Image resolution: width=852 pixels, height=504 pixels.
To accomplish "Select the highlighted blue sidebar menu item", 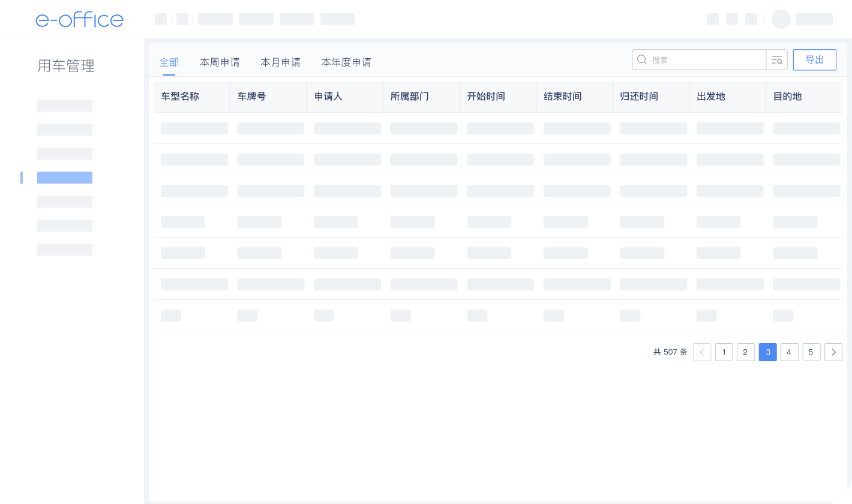I will point(65,178).
